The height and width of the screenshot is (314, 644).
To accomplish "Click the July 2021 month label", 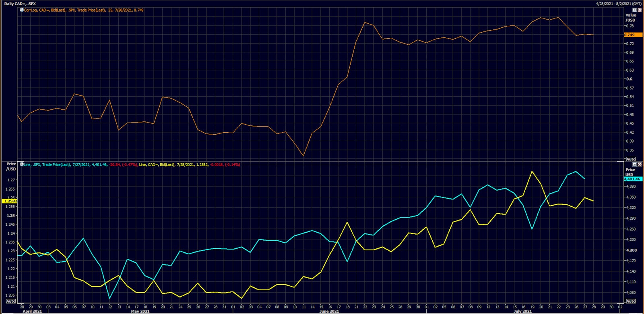I will (x=523, y=311).
